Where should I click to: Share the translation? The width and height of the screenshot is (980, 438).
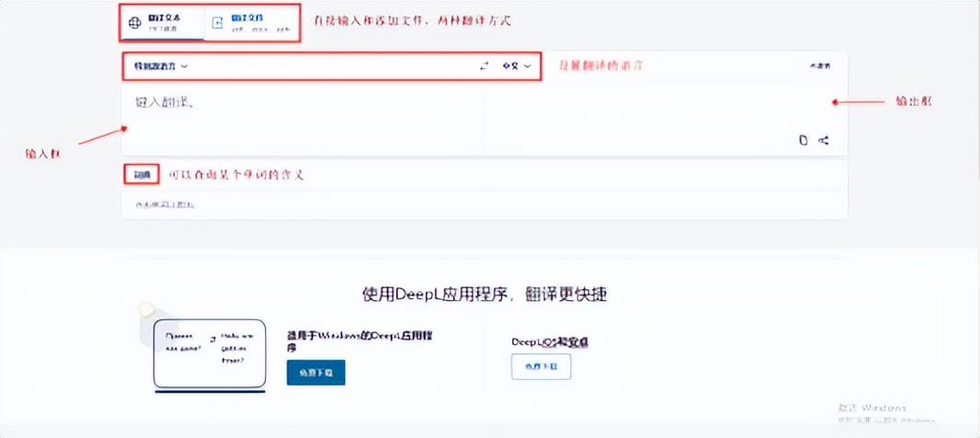pyautogui.click(x=823, y=140)
